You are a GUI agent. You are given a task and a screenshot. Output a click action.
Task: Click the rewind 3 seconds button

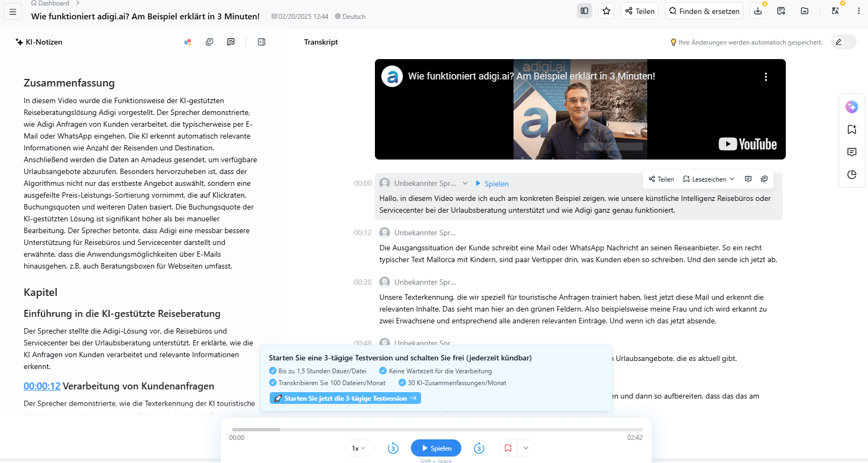[393, 448]
